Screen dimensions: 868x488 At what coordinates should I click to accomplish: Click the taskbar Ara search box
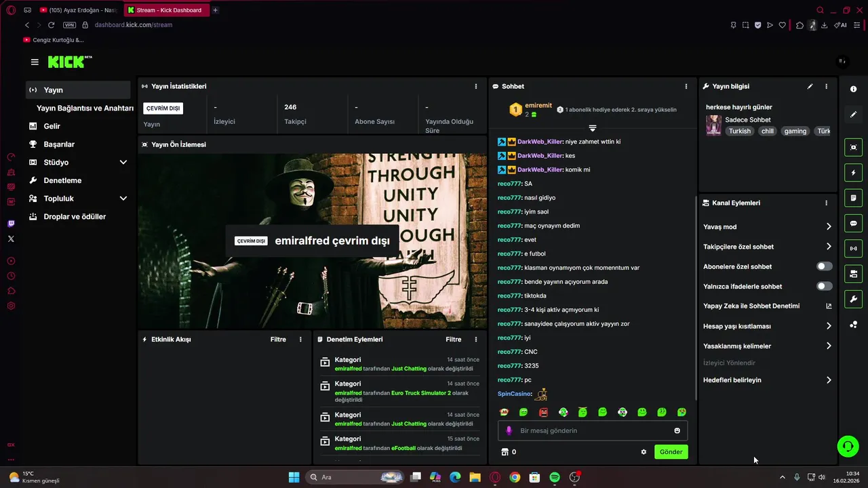[x=355, y=477]
